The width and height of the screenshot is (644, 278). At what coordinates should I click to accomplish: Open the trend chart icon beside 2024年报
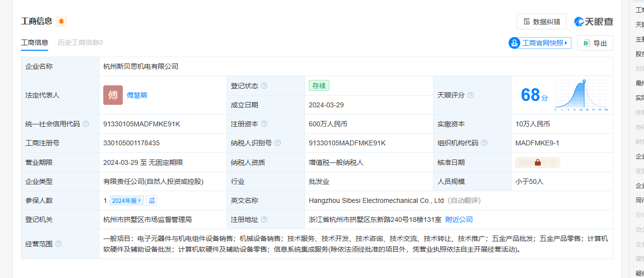(x=152, y=200)
